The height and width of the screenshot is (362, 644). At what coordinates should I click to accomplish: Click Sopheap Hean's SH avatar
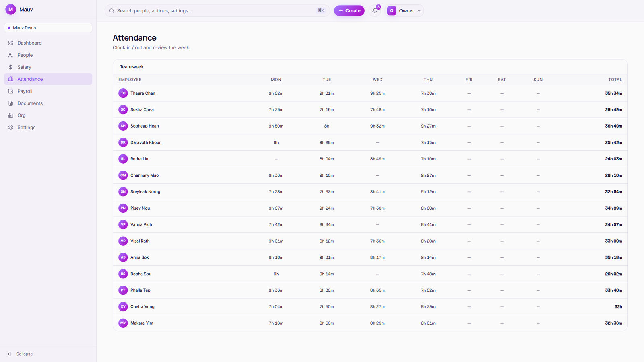coord(123,126)
